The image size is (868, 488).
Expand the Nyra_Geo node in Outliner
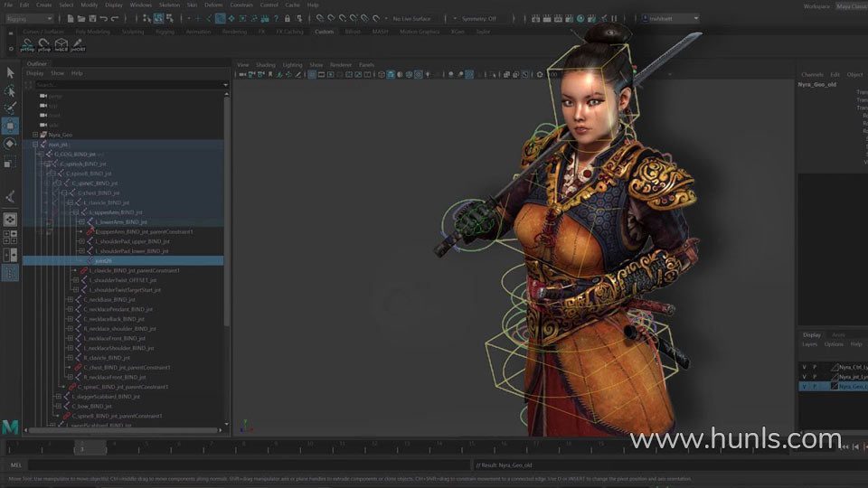click(35, 135)
